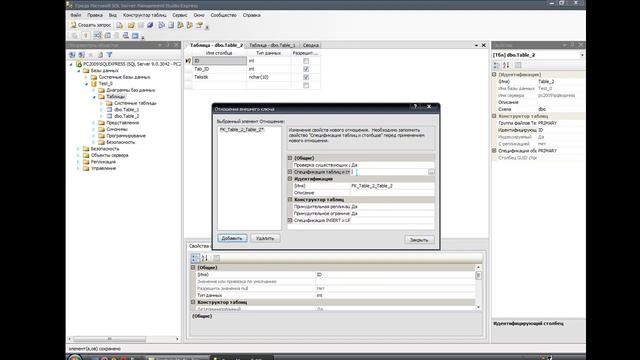
Task: Click the Удалить button in dialog
Action: click(265, 238)
